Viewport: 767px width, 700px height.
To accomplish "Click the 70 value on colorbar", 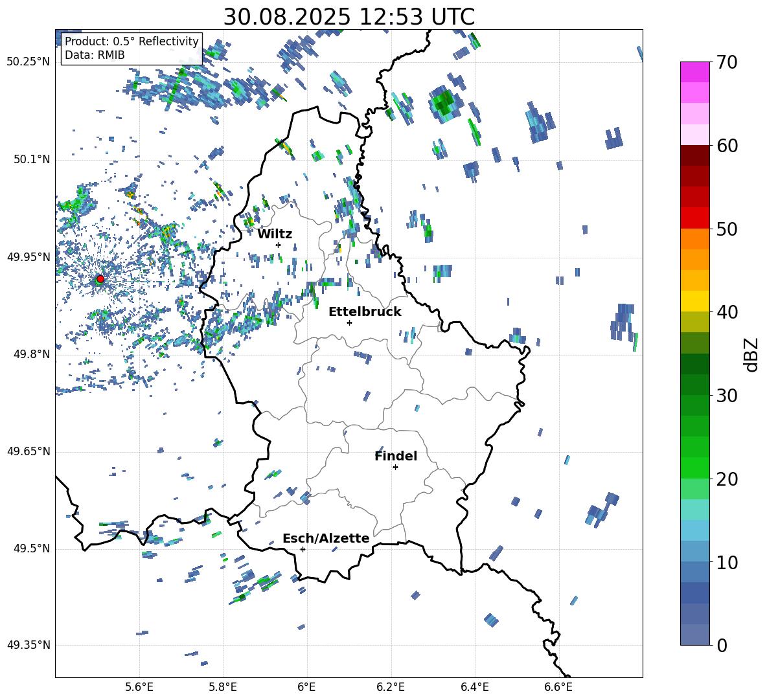I will pyautogui.click(x=727, y=63).
